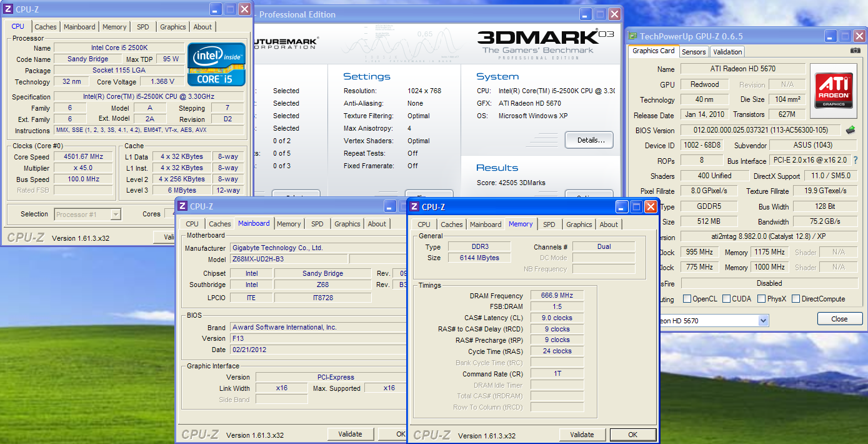This screenshot has width=868, height=444.
Task: Click the blue question mark beside Bus Interface
Action: [x=856, y=161]
